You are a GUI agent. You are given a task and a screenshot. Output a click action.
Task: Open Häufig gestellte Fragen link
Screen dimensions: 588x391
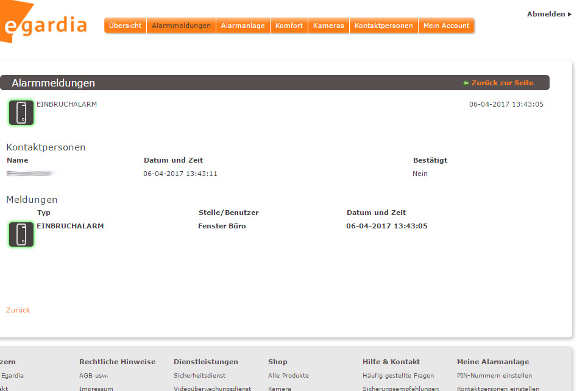tap(398, 376)
